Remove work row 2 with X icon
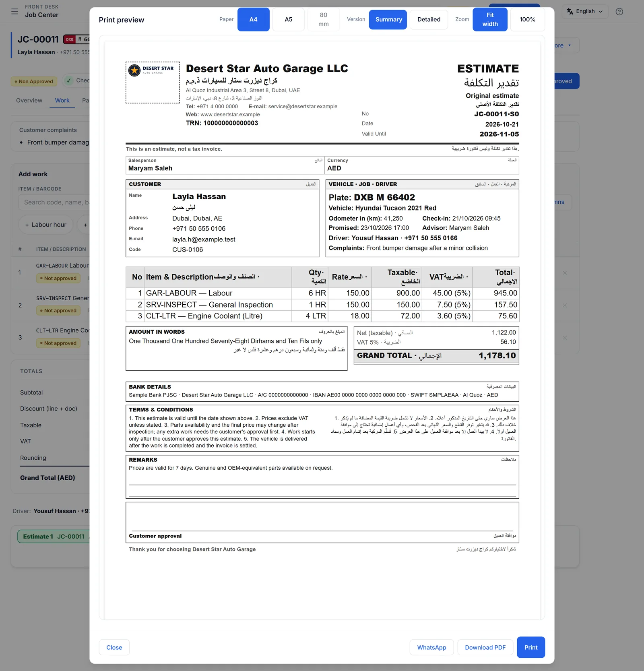 [x=565, y=306]
